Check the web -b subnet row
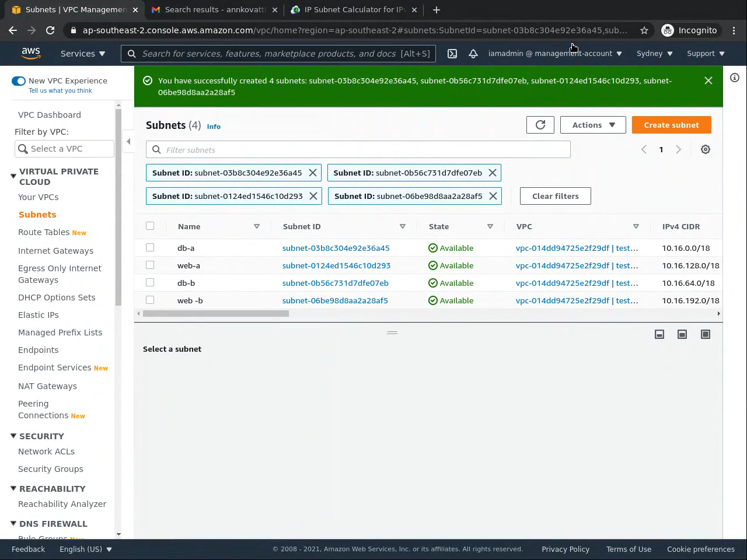The height and width of the screenshot is (560, 747). coord(150,300)
